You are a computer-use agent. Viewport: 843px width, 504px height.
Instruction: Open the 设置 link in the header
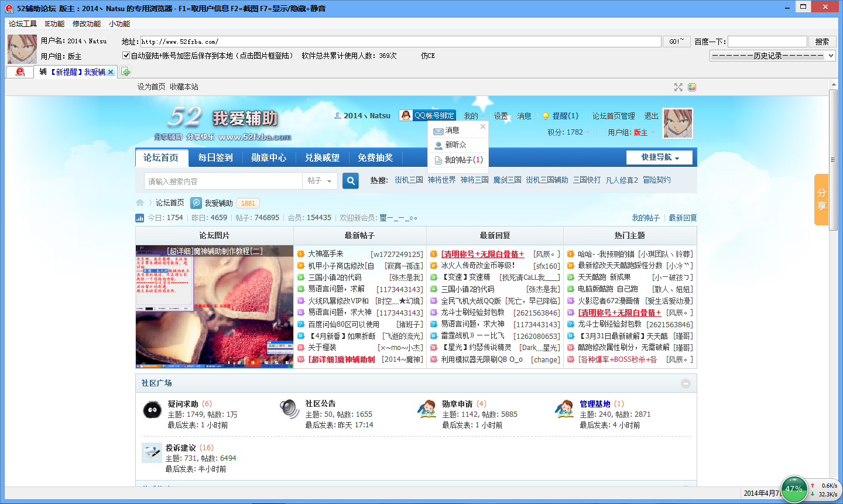pyautogui.click(x=501, y=116)
